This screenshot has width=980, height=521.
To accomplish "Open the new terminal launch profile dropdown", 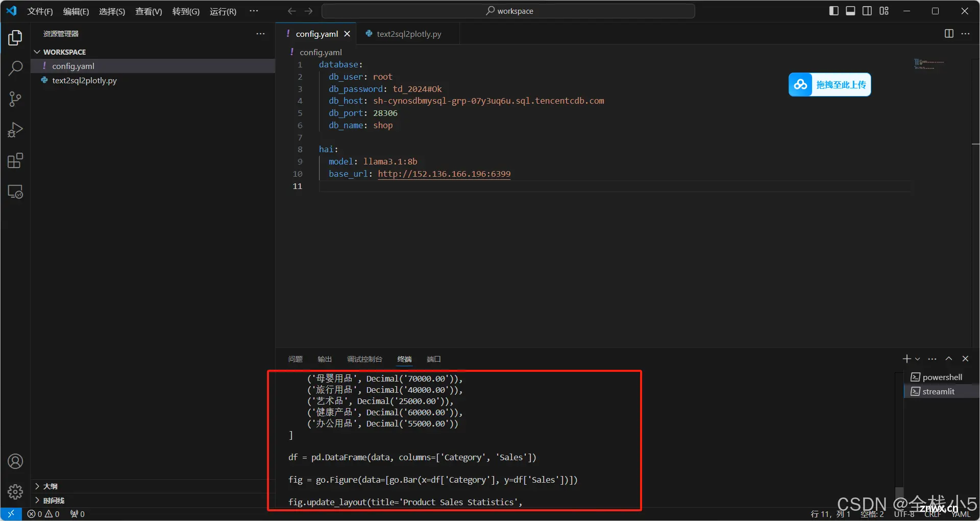I will [917, 359].
